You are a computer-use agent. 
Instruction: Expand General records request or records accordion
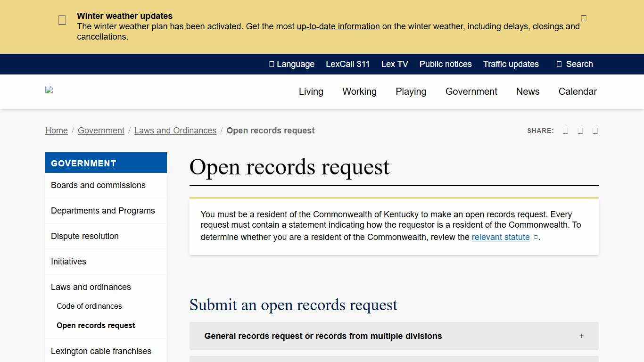pyautogui.click(x=394, y=336)
